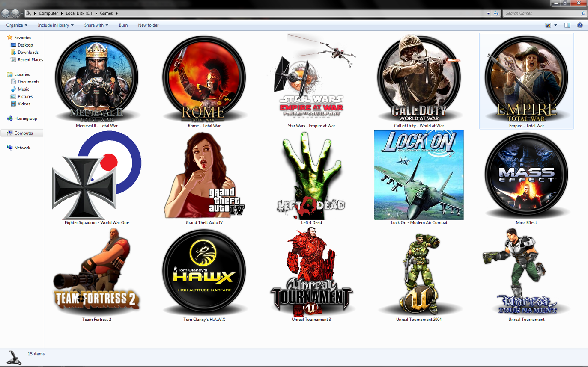Open the Include in library dropdown
Image resolution: width=588 pixels, height=367 pixels.
coord(56,25)
